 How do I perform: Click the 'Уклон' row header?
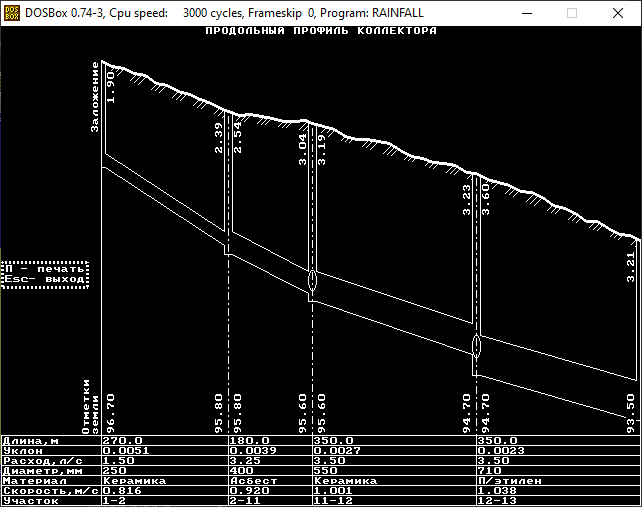[x=23, y=451]
